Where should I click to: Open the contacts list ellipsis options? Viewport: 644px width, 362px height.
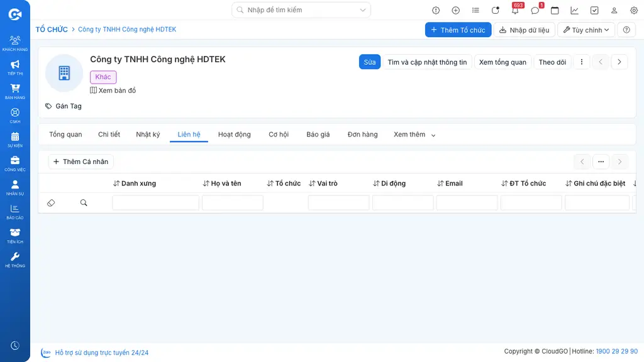click(601, 162)
